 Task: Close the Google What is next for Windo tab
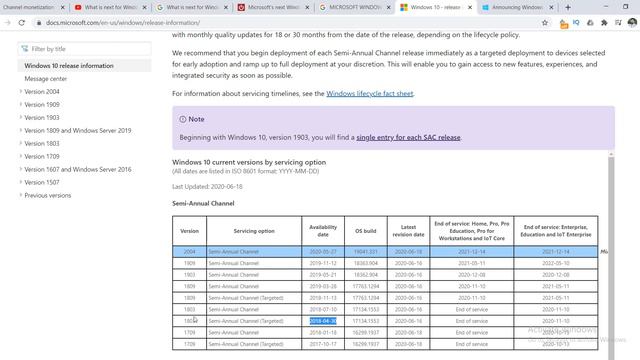(x=225, y=7)
